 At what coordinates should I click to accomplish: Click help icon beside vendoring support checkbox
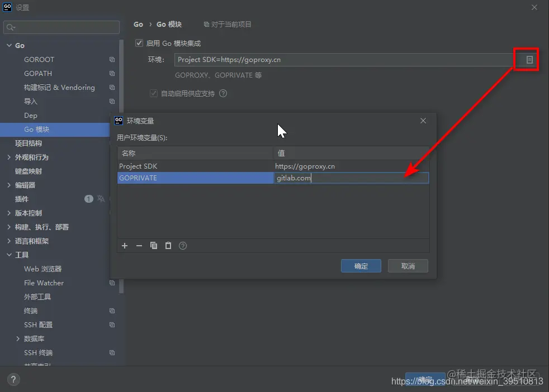223,93
